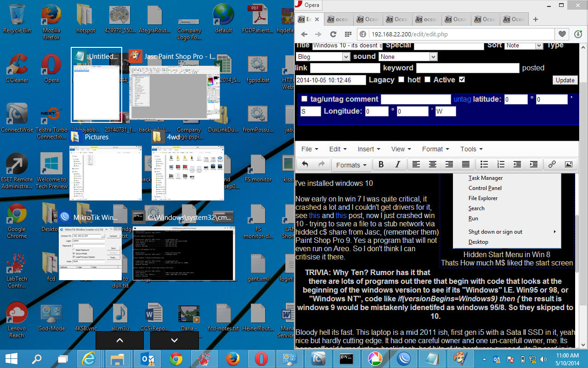Reload the page in Opera
The width and height of the screenshot is (588, 368).
tap(333, 34)
